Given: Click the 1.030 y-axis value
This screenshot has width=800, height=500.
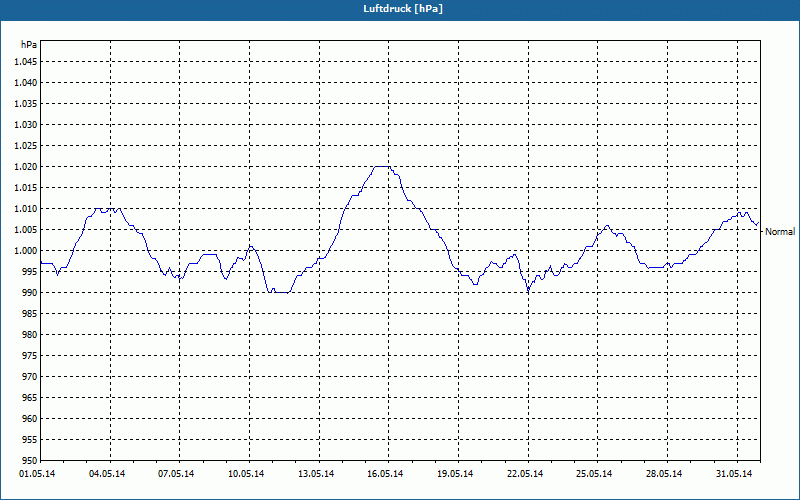Looking at the screenshot, I should tap(26, 124).
